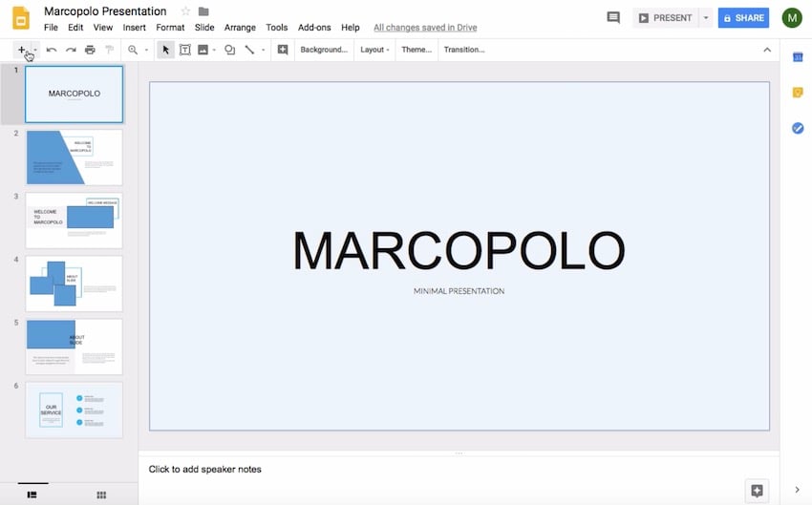Image resolution: width=812 pixels, height=505 pixels.
Task: Select the Shape tool
Action: pyautogui.click(x=229, y=50)
